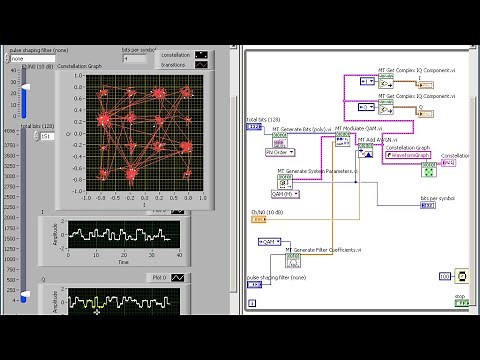Select the total bits (128) terminal in diagram

(x=254, y=127)
